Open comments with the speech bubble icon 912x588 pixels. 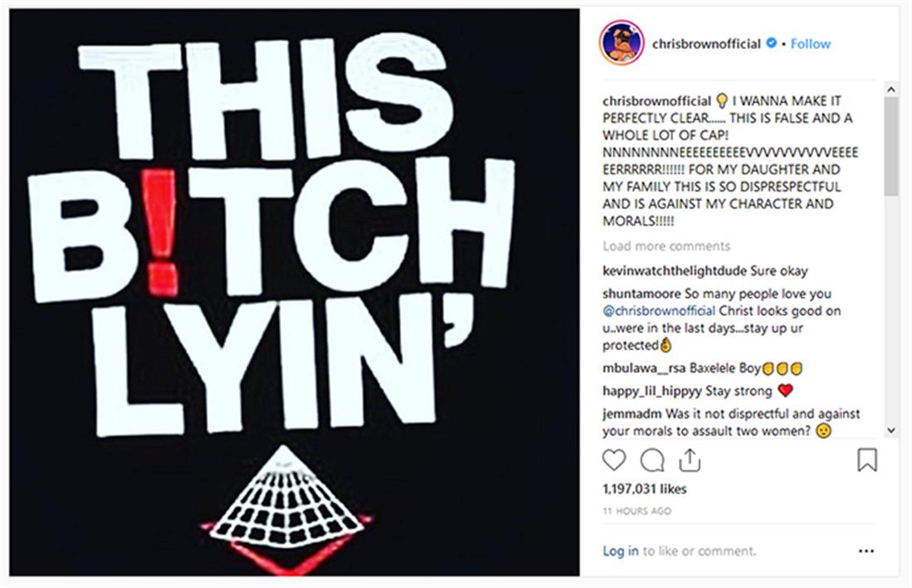point(652,461)
